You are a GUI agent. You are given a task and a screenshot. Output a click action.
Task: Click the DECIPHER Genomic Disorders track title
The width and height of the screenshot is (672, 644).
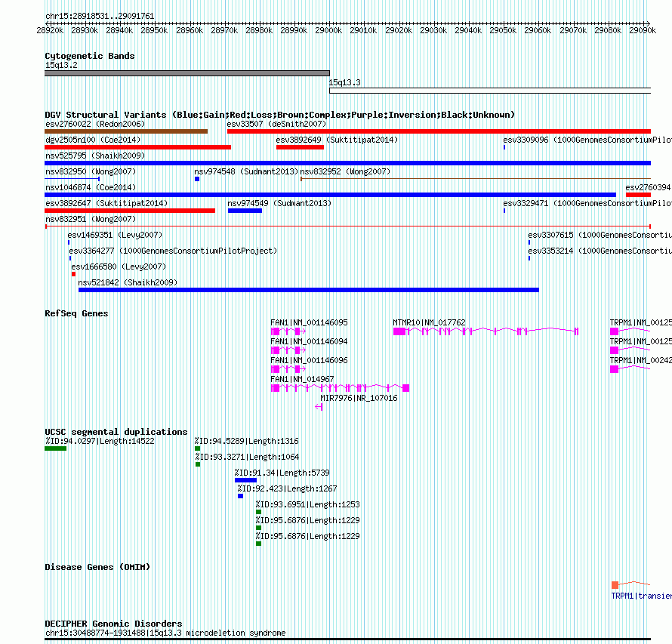[113, 624]
